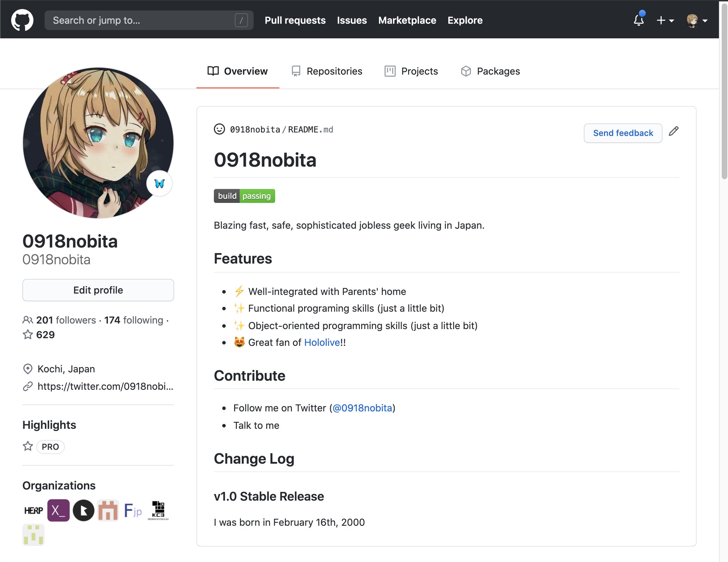Viewport: 728px width, 562px height.
Task: Open the purple X_ organization icon
Action: (x=59, y=510)
